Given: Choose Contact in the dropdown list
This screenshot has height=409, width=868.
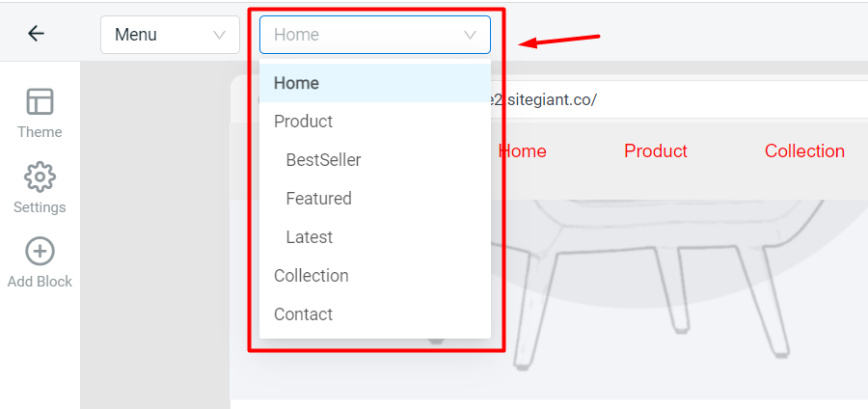Looking at the screenshot, I should 304,314.
